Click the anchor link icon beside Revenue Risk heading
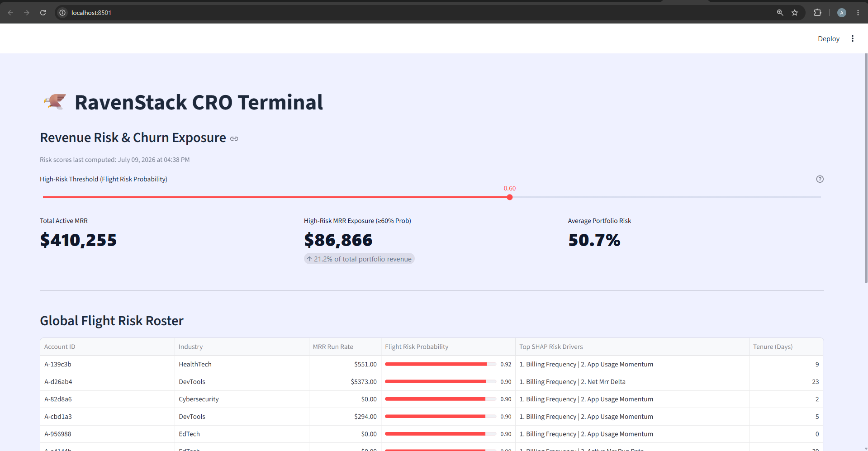This screenshot has width=868, height=451. 234,139
